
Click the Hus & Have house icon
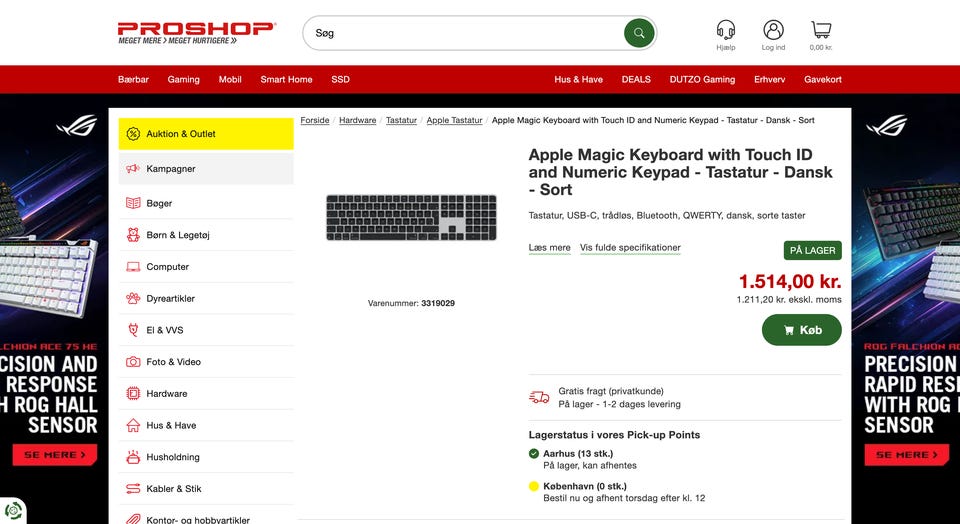click(133, 425)
